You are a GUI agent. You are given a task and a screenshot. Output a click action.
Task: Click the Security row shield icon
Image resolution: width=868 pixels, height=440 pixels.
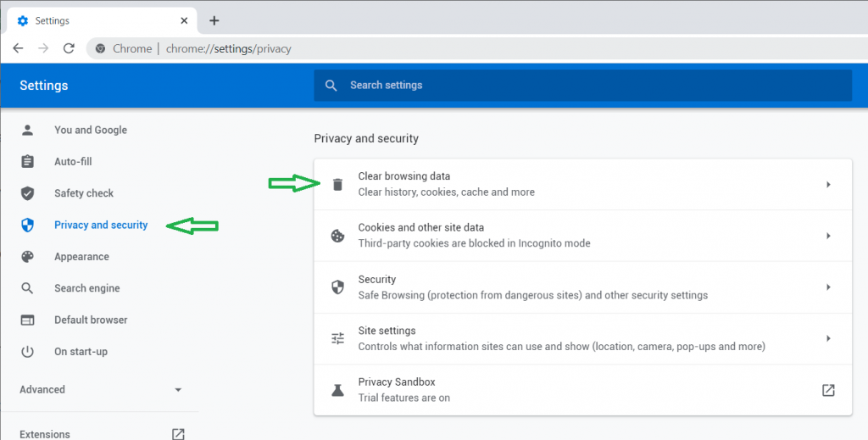coord(337,287)
